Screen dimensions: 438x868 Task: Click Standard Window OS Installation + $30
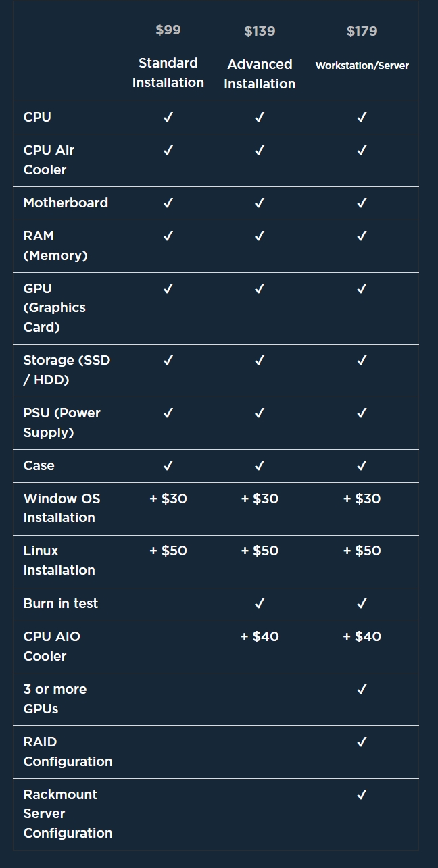(168, 499)
